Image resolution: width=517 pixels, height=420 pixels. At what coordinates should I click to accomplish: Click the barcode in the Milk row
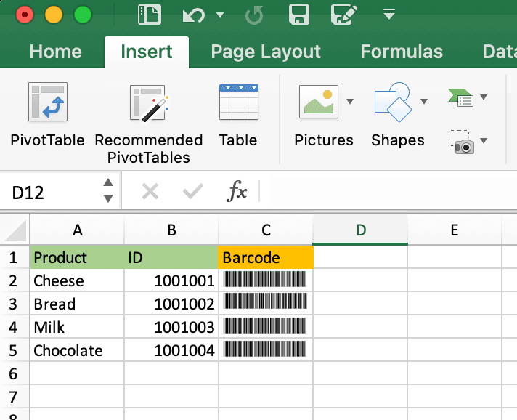tap(265, 326)
